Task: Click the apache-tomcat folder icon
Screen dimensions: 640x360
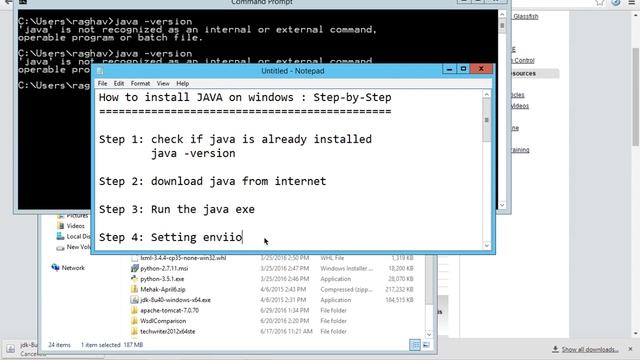Action: 134,310
